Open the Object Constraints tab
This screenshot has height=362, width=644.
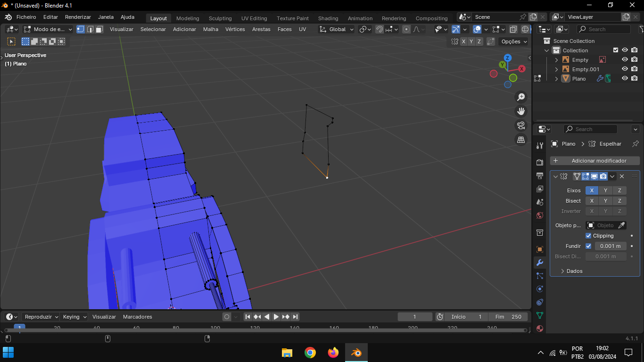tap(540, 302)
